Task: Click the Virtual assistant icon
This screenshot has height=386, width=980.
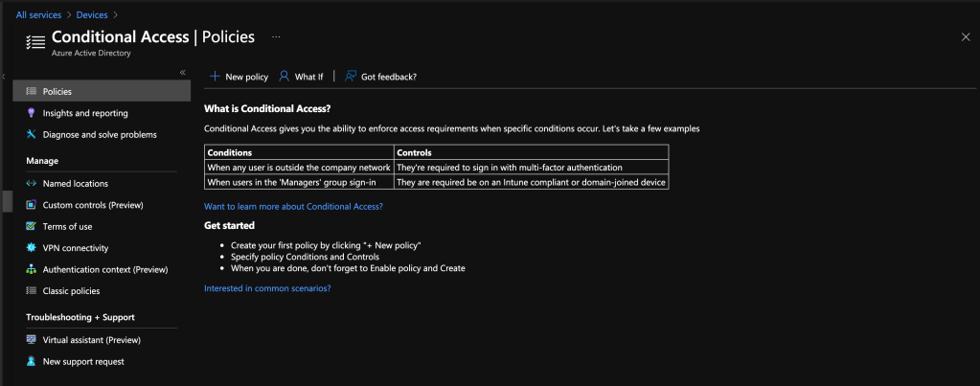Action: coord(32,340)
